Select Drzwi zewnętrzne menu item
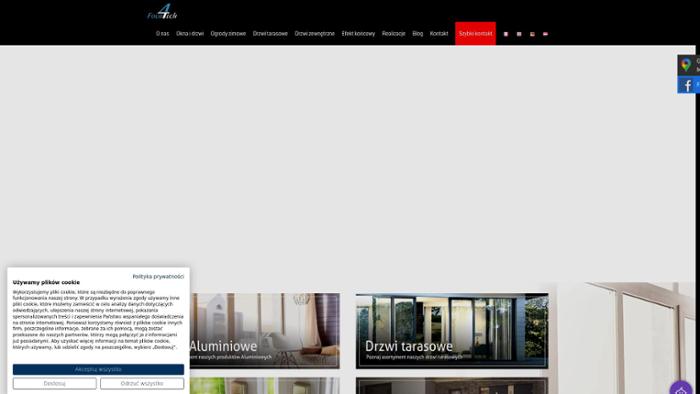The width and height of the screenshot is (700, 394). (x=314, y=33)
